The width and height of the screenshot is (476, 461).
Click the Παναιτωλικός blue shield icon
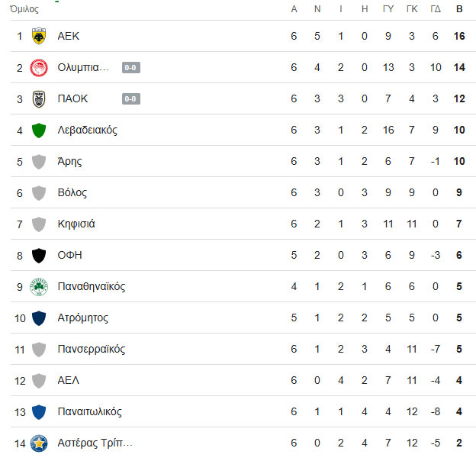tap(39, 411)
